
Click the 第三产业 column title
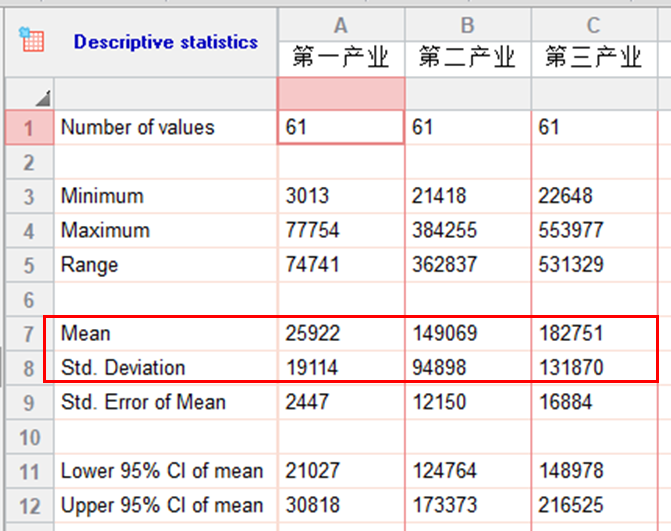point(594,59)
